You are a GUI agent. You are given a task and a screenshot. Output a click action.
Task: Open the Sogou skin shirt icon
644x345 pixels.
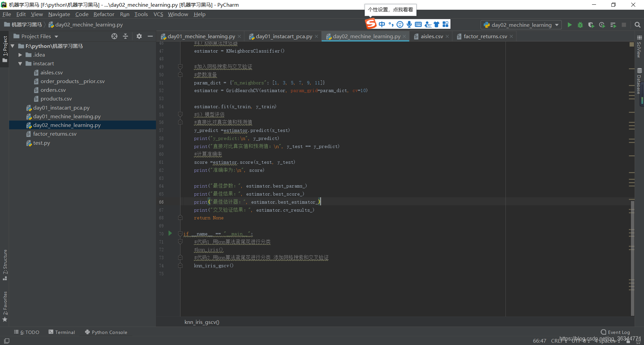(x=436, y=24)
